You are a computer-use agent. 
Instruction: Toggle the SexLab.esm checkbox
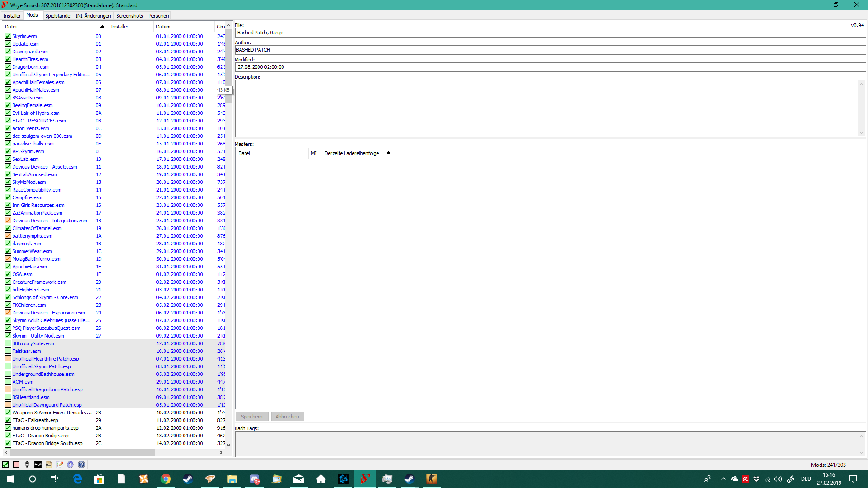point(8,159)
